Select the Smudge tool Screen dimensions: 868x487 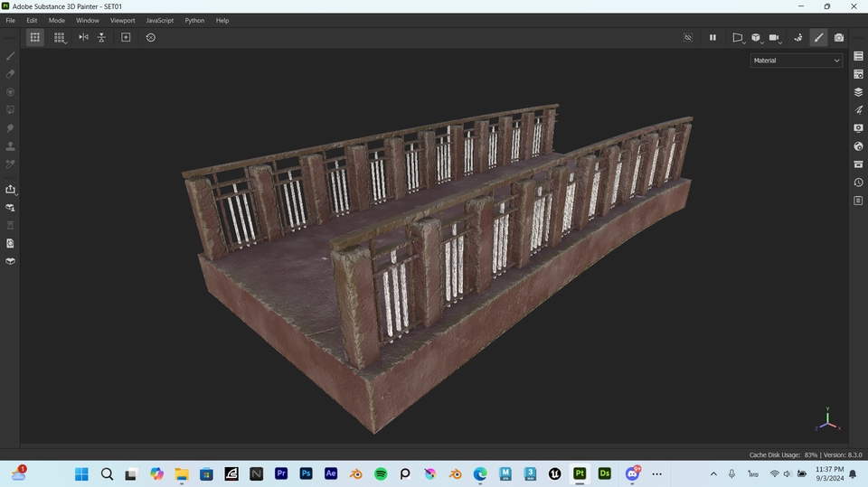(10, 127)
